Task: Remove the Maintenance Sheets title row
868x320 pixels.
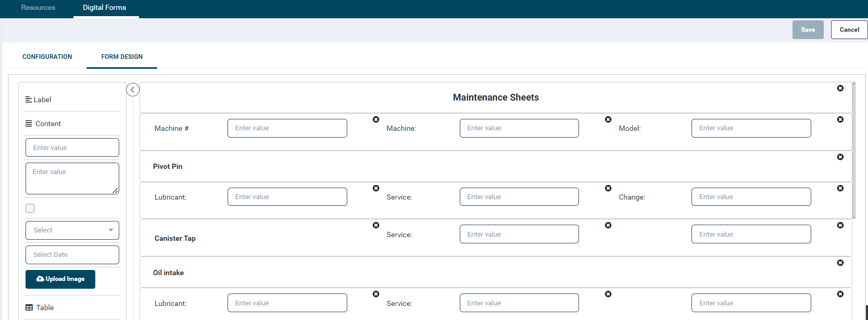Action: point(840,89)
